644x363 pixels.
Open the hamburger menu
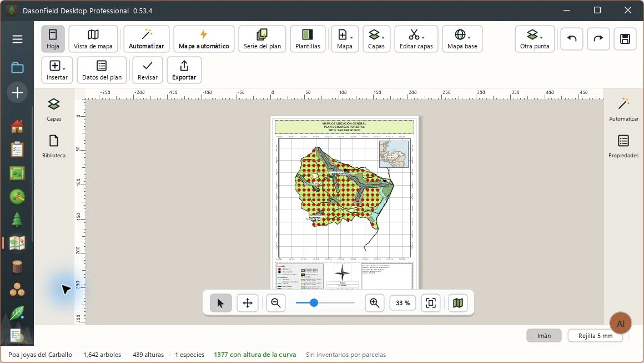pyautogui.click(x=17, y=39)
